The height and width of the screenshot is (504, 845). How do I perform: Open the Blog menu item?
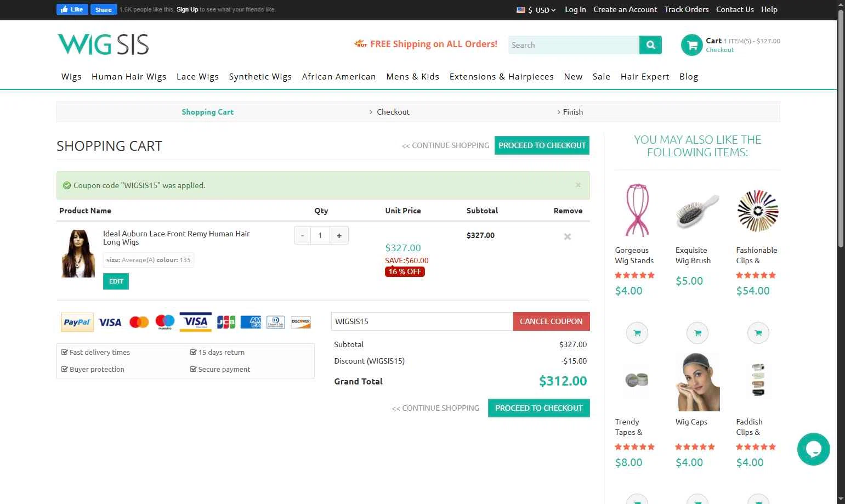[x=689, y=77]
